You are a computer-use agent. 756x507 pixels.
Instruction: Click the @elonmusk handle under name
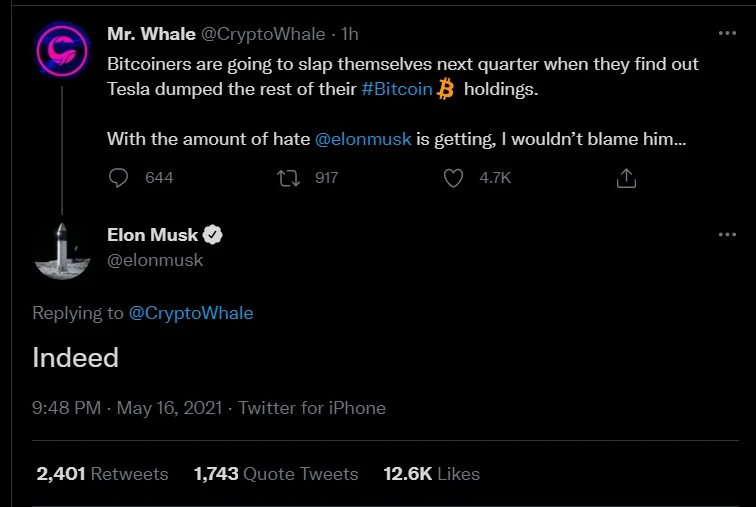155,260
